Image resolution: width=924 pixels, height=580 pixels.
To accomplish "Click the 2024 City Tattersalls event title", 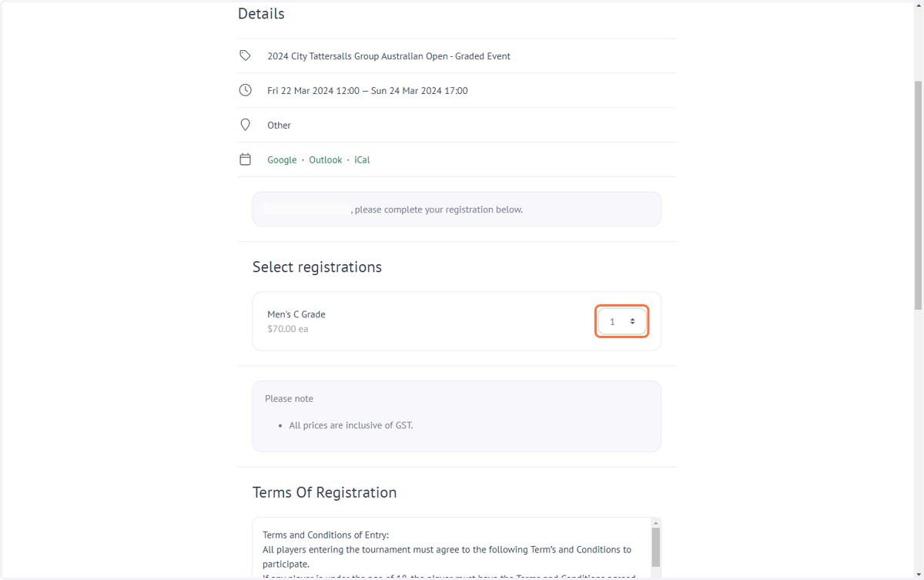I will click(x=389, y=56).
